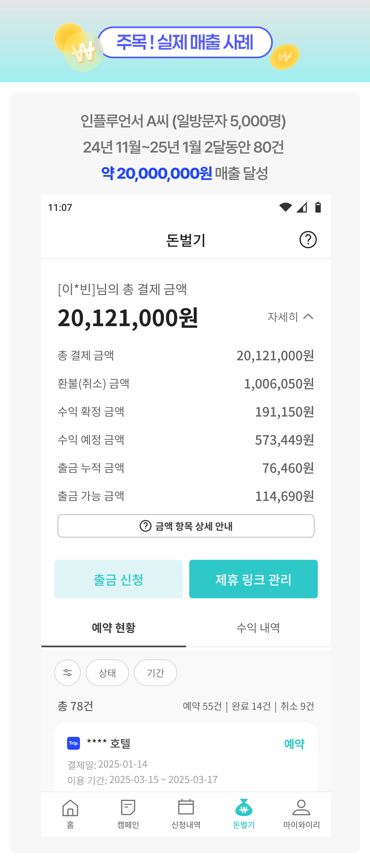Tap the battery icon in status bar
370x868 pixels.
pyautogui.click(x=318, y=207)
